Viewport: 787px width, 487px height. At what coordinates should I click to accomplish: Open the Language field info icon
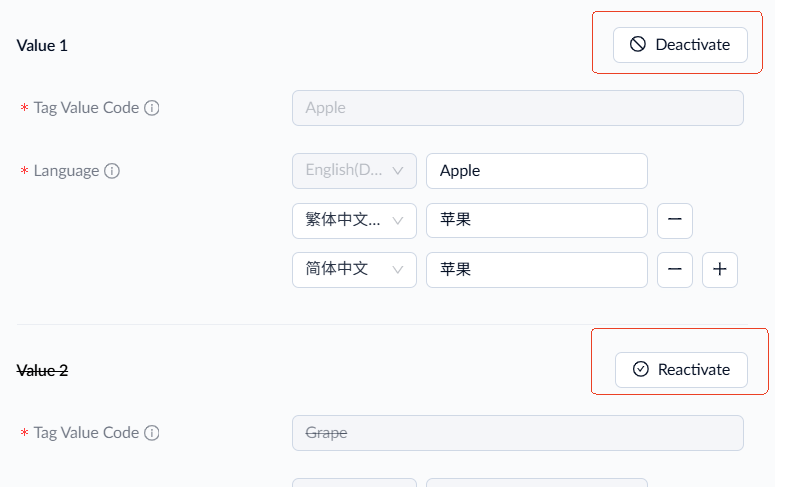112,171
